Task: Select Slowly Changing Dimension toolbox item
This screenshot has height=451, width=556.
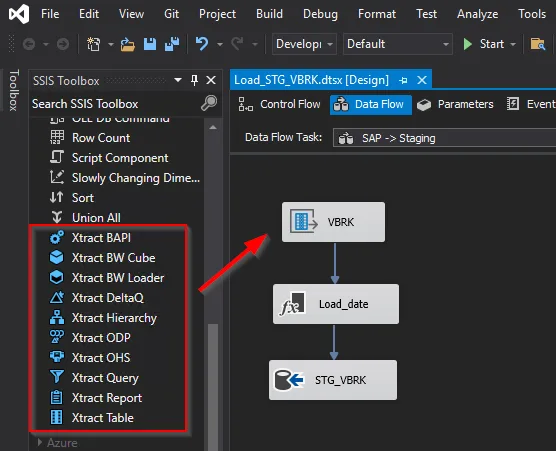Action: 135,178
